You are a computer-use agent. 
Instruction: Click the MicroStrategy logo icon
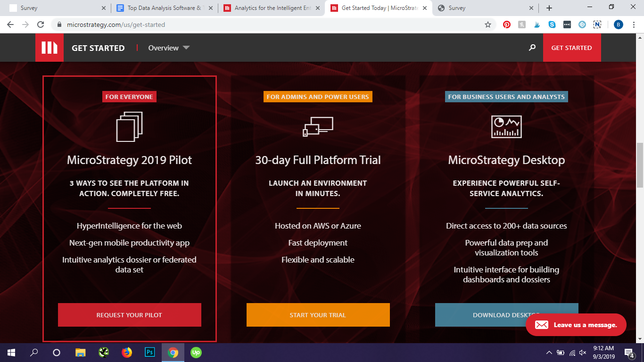pyautogui.click(x=49, y=48)
